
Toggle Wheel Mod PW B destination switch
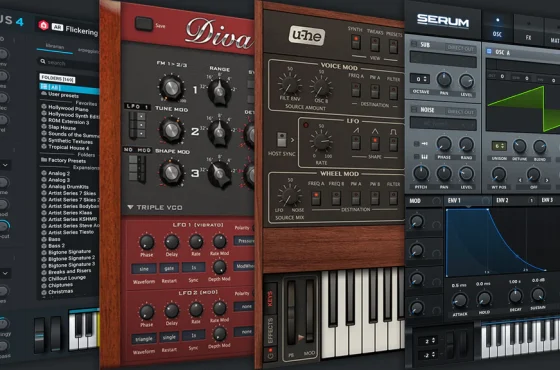(x=375, y=198)
